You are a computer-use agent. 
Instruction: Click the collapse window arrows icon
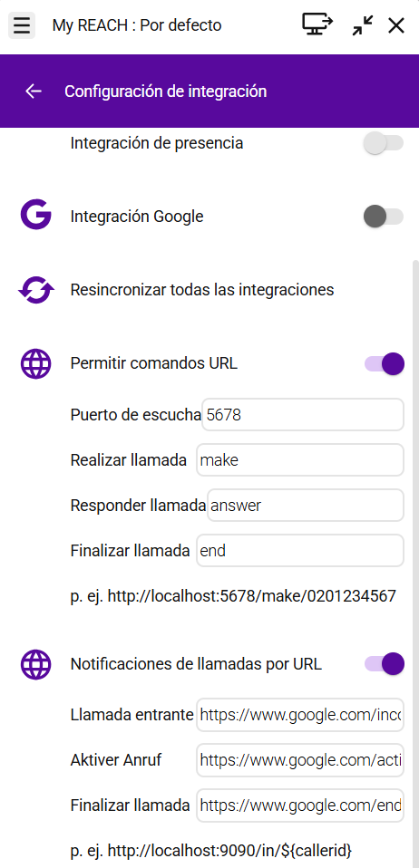(x=363, y=25)
